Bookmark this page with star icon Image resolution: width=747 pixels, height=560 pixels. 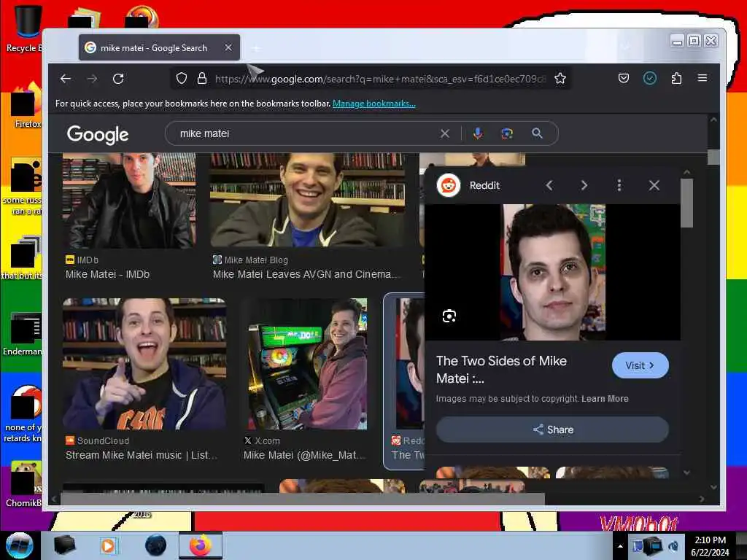[560, 79]
